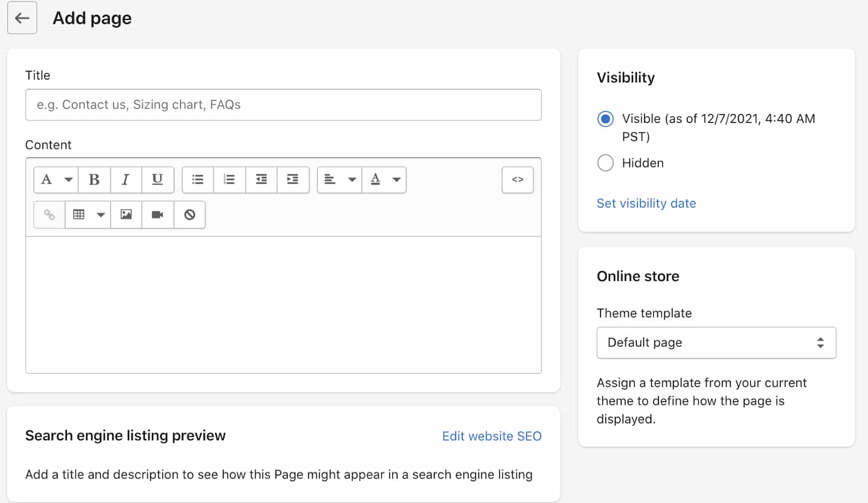Image resolution: width=868 pixels, height=503 pixels.
Task: Click the insert image icon
Action: coord(126,215)
